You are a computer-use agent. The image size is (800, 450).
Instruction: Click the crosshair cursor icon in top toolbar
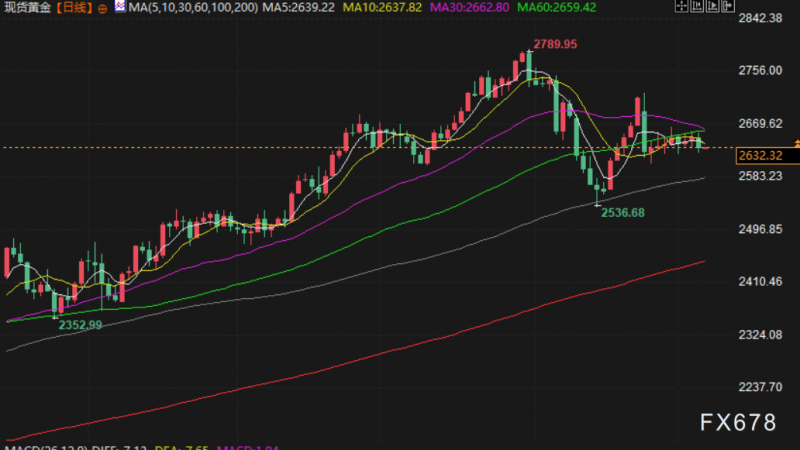coord(682,6)
